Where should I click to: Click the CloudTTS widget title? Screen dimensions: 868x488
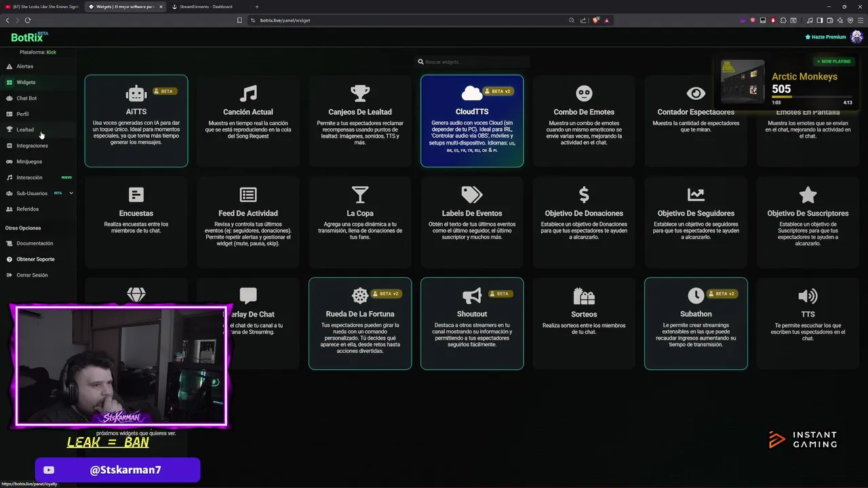pyautogui.click(x=472, y=112)
